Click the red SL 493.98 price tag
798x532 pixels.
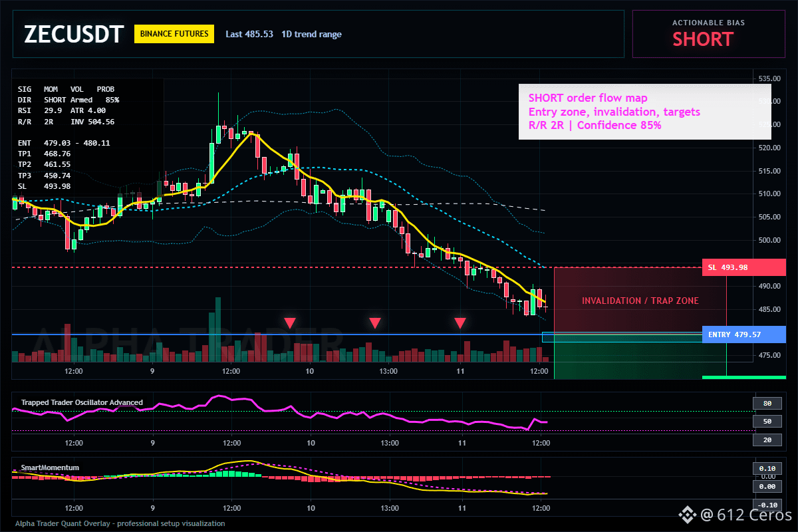click(x=743, y=267)
